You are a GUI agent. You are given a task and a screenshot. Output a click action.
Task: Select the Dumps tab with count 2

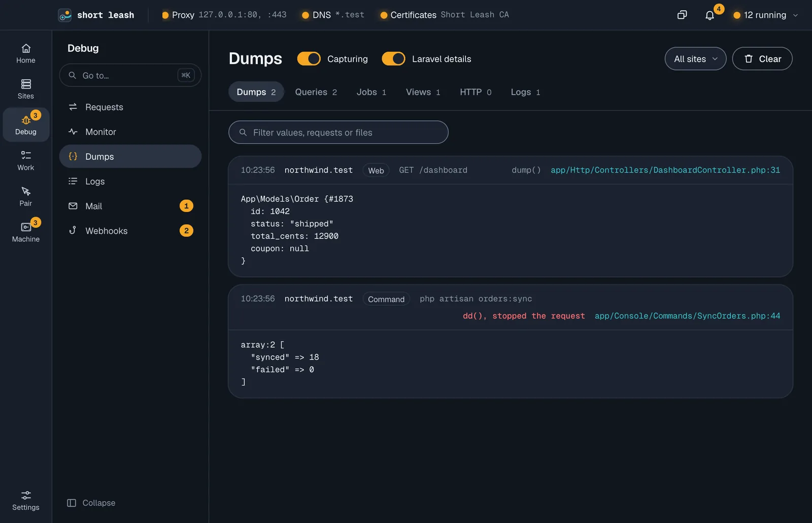tap(256, 92)
